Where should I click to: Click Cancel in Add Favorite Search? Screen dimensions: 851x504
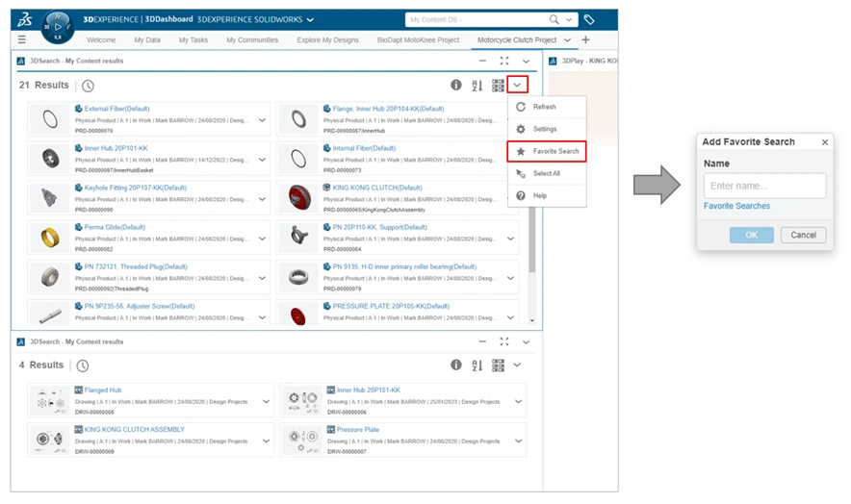click(x=803, y=235)
